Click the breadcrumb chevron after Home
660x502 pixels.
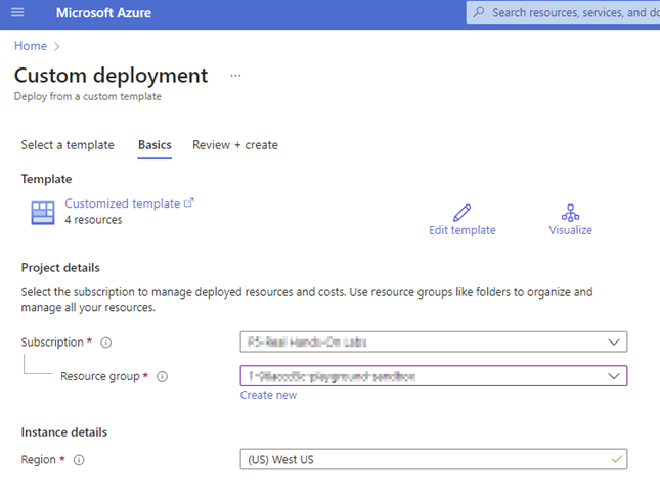[x=57, y=46]
